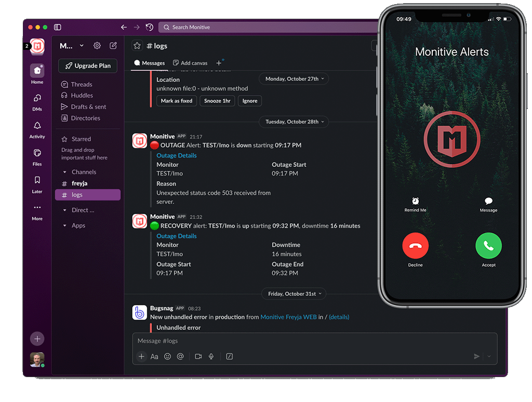Open the Home view in the sidebar
Viewport: 532px width, 402px height.
tap(37, 71)
